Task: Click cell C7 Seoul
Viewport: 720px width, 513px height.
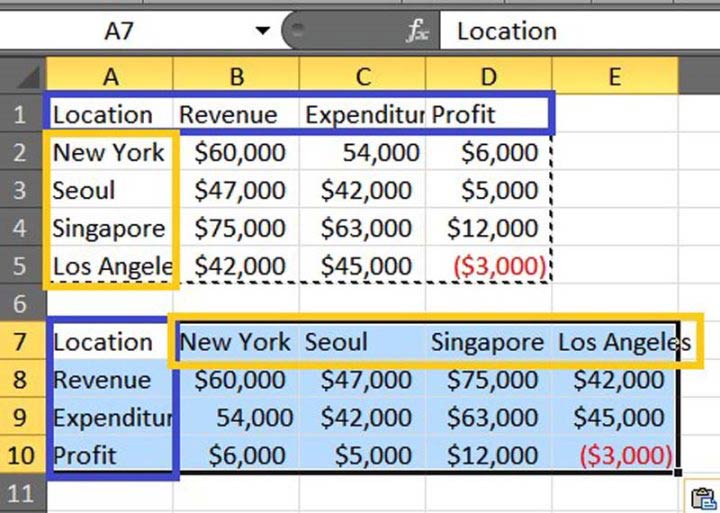Action: 362,341
